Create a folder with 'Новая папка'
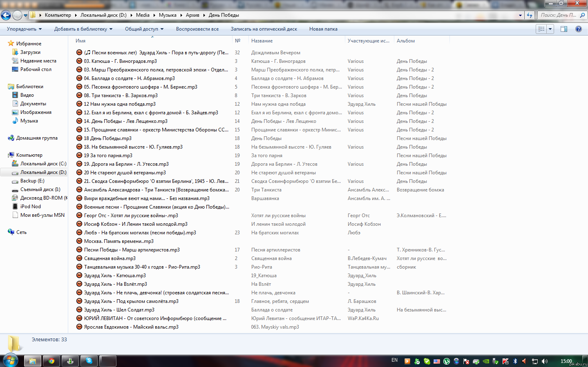Viewport: 588px width, 367px height. pos(323,29)
